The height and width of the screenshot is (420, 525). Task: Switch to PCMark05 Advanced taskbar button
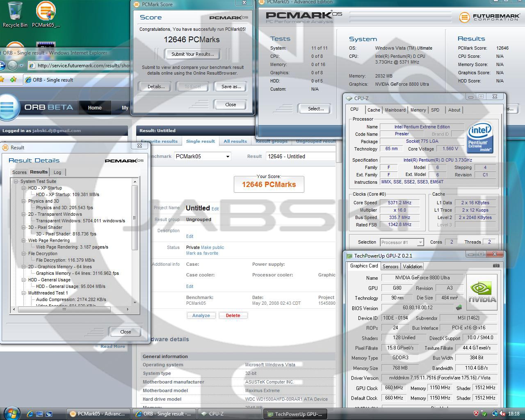pos(98,414)
